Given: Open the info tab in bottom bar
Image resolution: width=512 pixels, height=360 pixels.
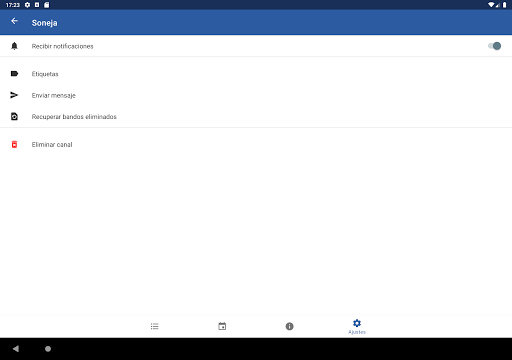Looking at the screenshot, I should coord(290,326).
